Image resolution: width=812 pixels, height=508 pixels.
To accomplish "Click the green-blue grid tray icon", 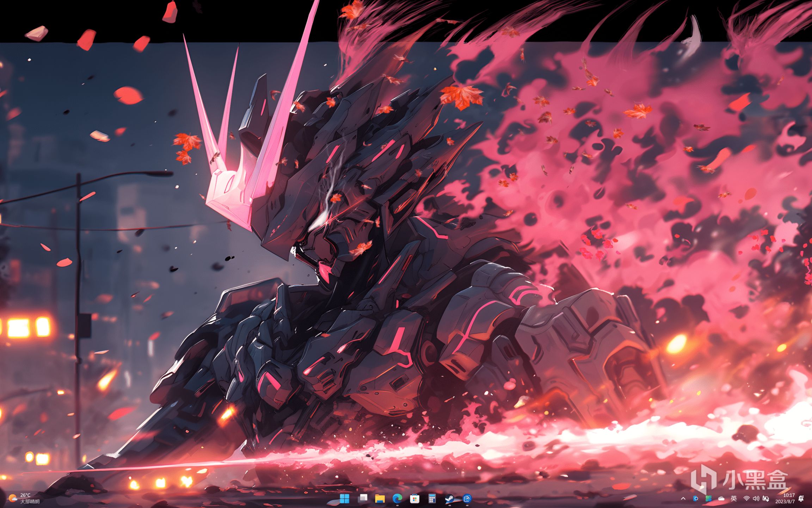I will [708, 498].
